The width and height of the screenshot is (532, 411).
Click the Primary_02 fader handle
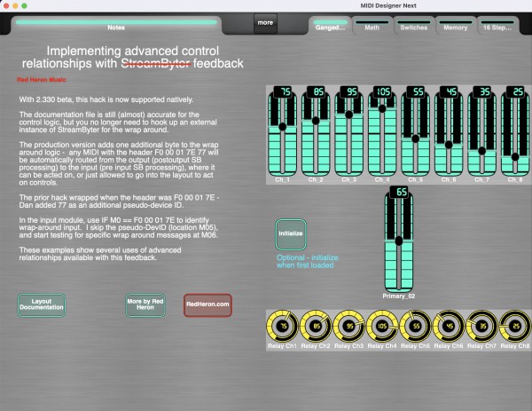click(x=399, y=241)
